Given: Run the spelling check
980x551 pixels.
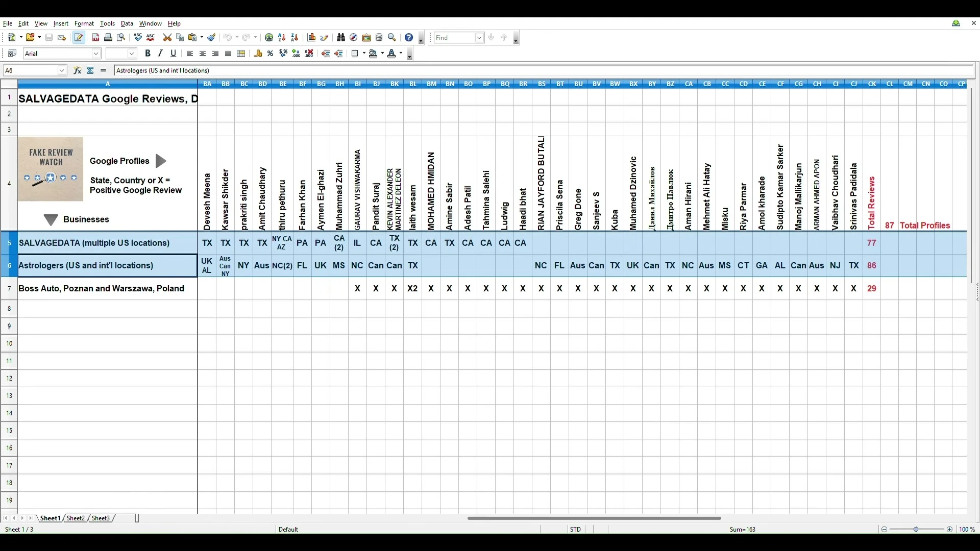Looking at the screenshot, I should 138,38.
